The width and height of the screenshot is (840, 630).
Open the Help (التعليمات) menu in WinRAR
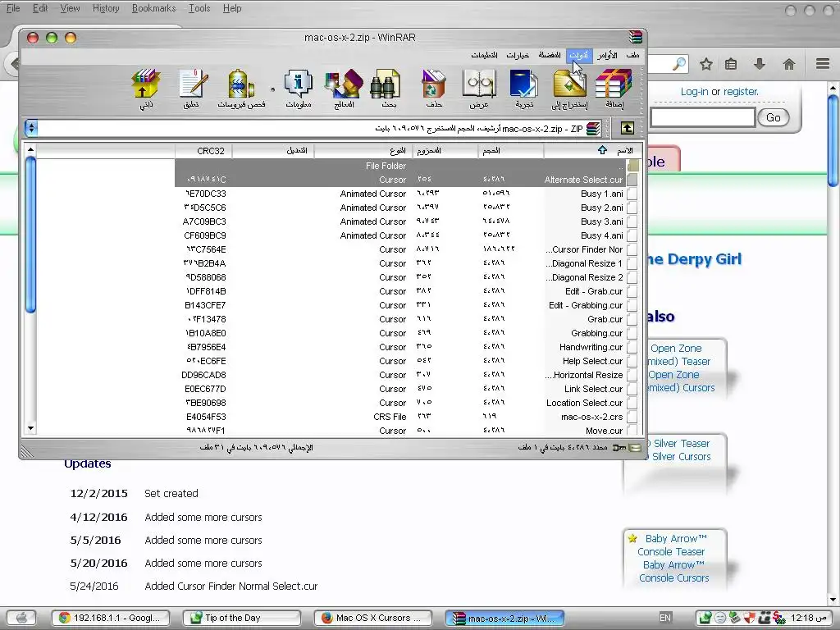click(x=484, y=55)
